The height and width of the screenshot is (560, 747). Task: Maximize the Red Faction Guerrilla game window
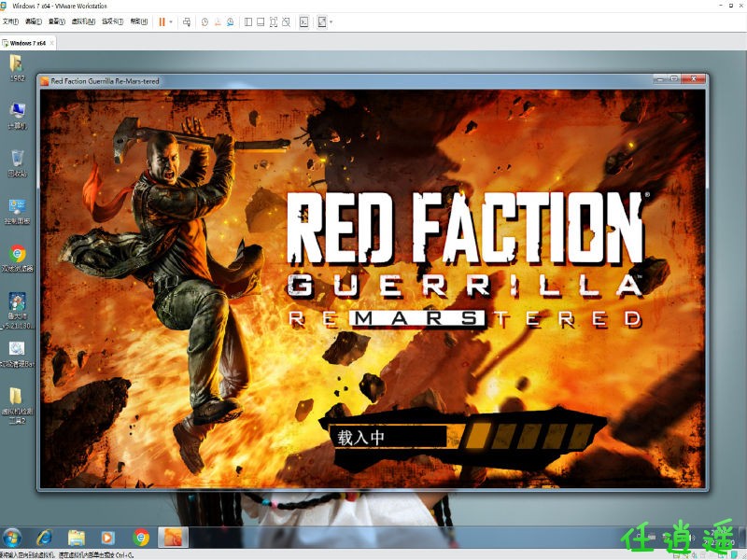coord(674,79)
